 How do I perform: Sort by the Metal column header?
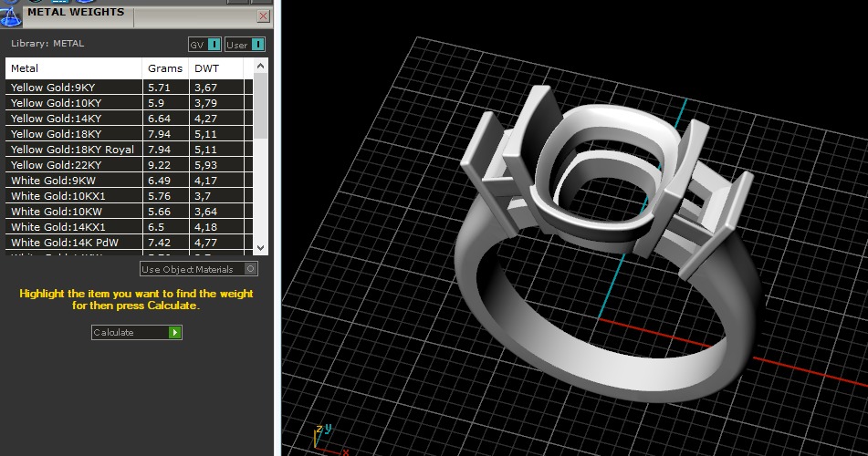tap(74, 68)
